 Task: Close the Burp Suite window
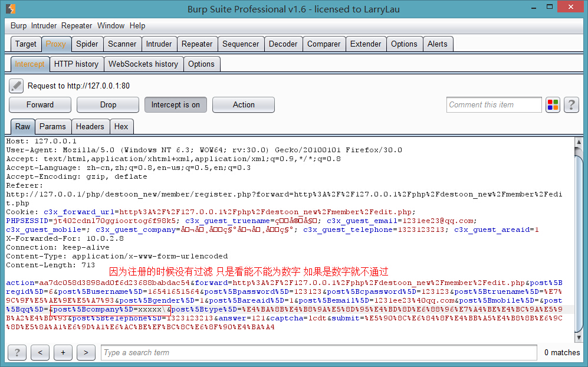571,7
